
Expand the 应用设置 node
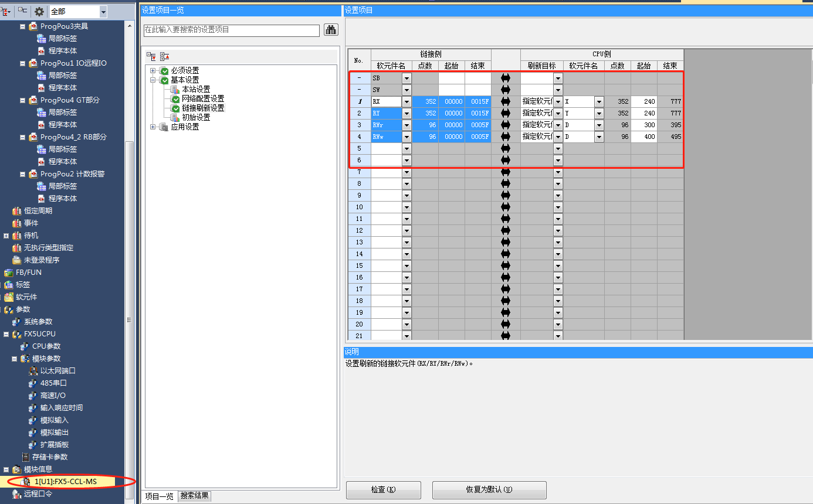point(153,127)
